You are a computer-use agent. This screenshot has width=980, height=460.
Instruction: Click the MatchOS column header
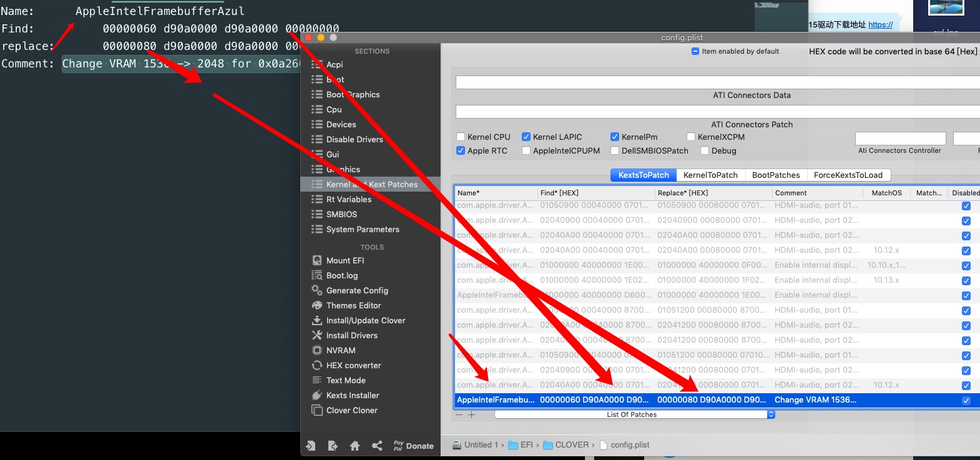(887, 193)
